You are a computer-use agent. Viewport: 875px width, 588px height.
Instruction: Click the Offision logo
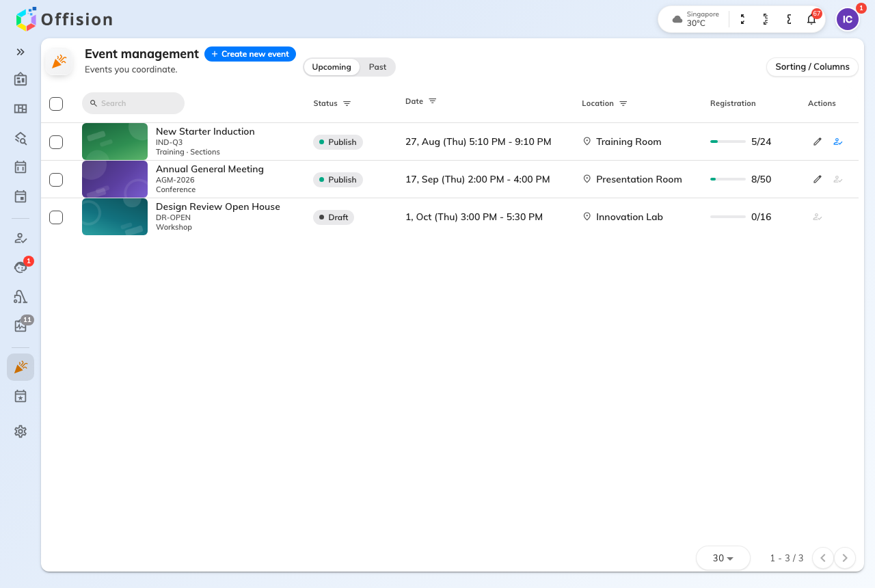click(x=64, y=19)
